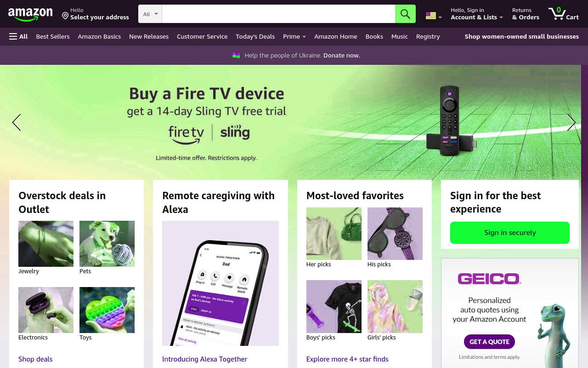Open Best Sellers in the nav bar
588x368 pixels.
pos(53,36)
